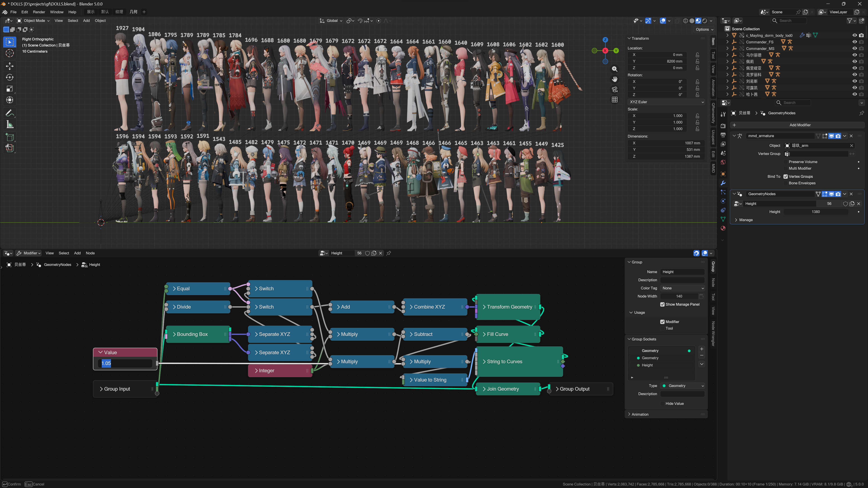Viewport: 868px width, 488px height.
Task: Switch viewport to solid shading
Action: pyautogui.click(x=692, y=21)
